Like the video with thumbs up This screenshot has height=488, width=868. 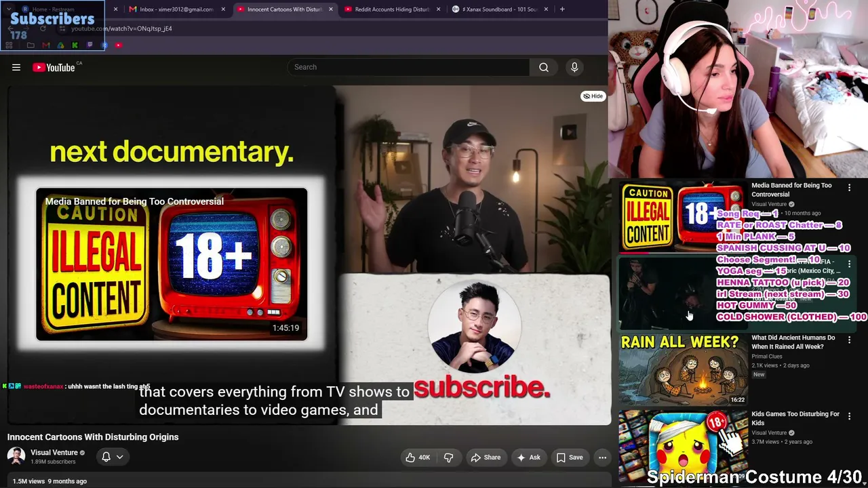pos(418,457)
